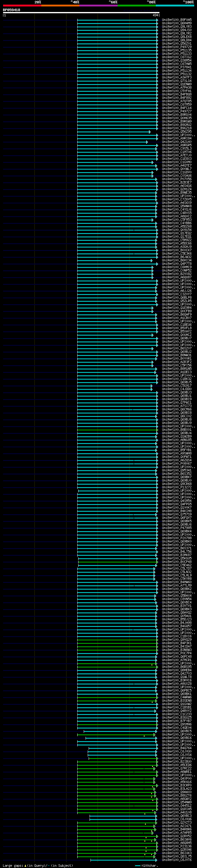
Task: Select hit UniRef100_P49729
Action: click(176, 47)
